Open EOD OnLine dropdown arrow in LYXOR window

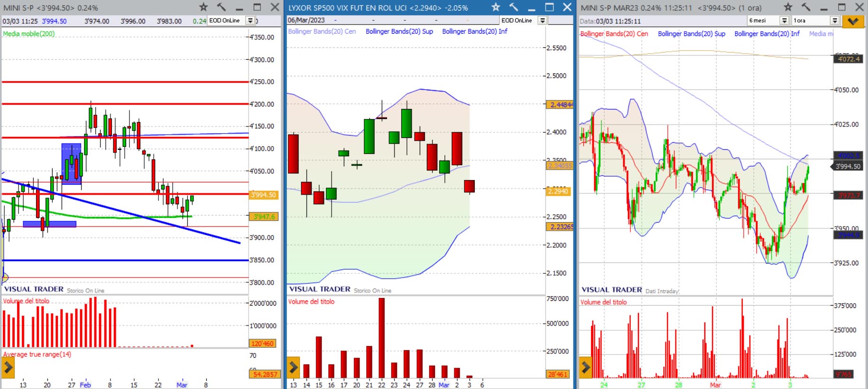pyautogui.click(x=542, y=20)
